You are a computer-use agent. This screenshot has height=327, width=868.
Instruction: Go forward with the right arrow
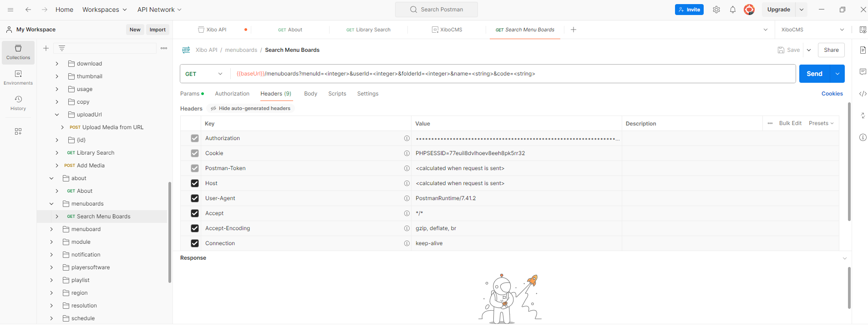pyautogui.click(x=44, y=10)
